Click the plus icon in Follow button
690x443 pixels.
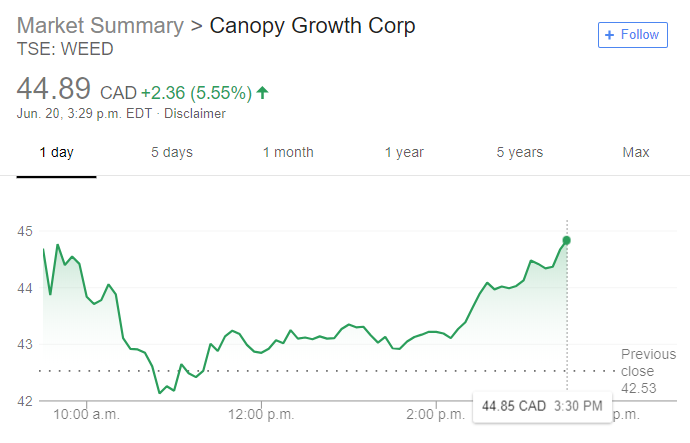(x=609, y=35)
